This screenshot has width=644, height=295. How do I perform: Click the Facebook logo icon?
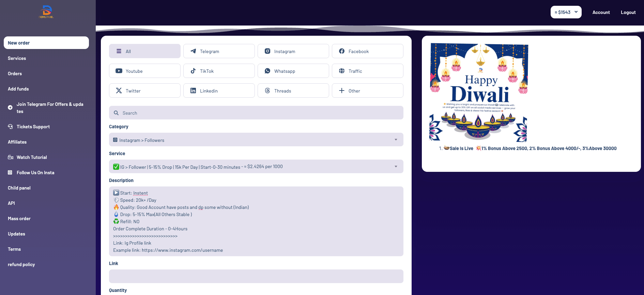[x=342, y=51]
